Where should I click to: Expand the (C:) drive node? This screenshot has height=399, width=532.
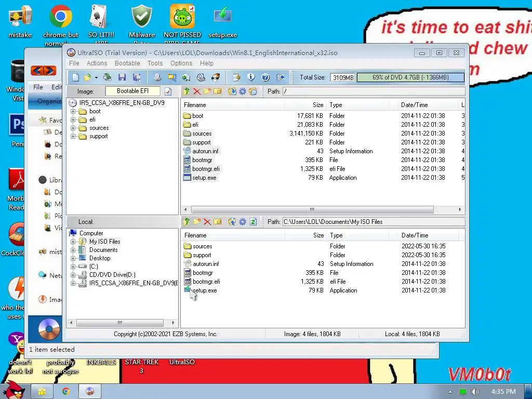coord(73,267)
